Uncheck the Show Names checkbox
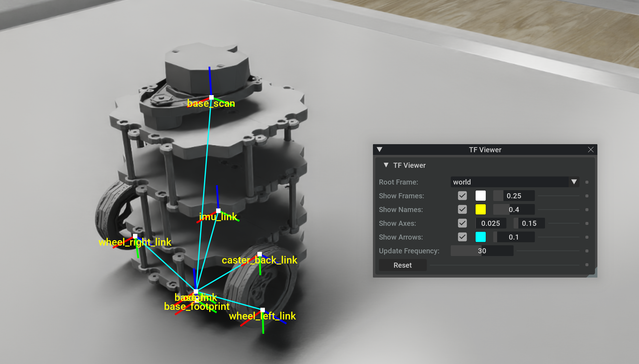Viewport: 639px width, 364px height. point(462,210)
